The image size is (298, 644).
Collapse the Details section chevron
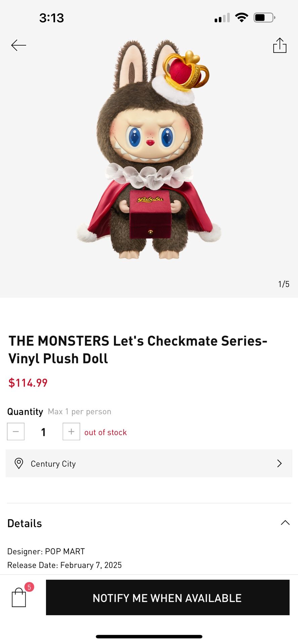tap(285, 523)
